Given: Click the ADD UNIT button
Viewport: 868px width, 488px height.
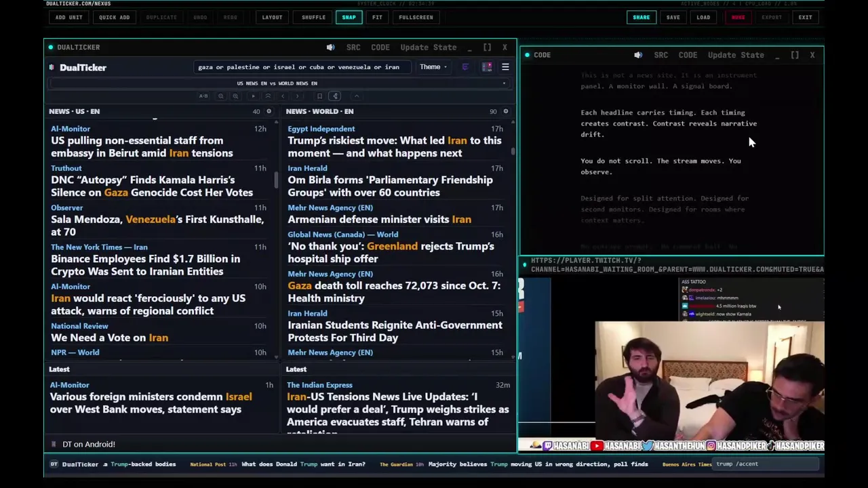Looking at the screenshot, I should click(x=68, y=17).
